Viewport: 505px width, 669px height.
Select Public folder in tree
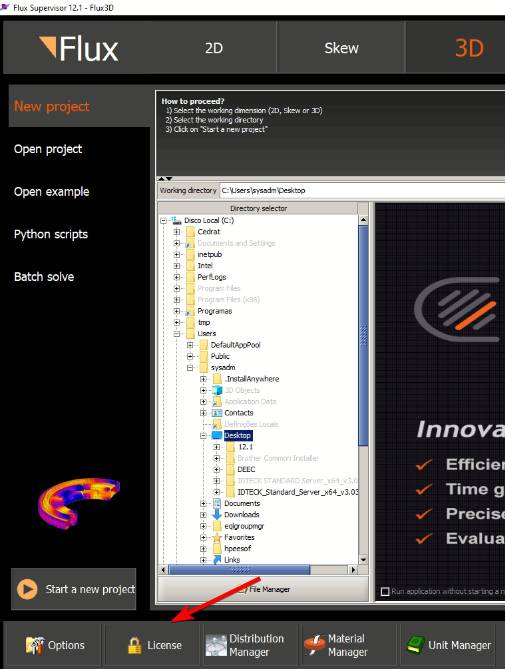[220, 356]
